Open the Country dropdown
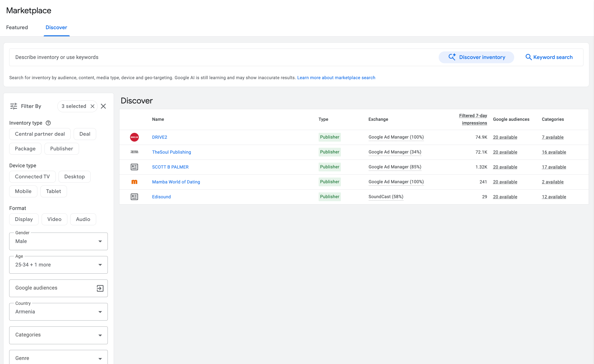The width and height of the screenshot is (594, 364). (58, 312)
